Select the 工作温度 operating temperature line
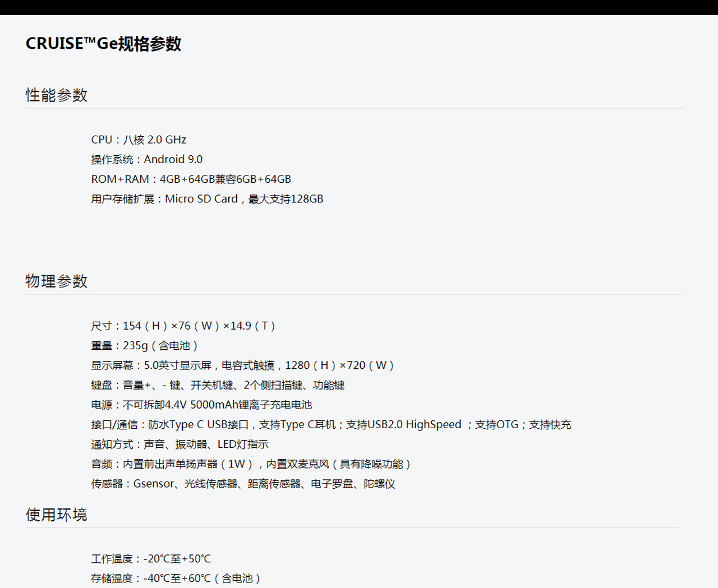The height and width of the screenshot is (588, 718). [150, 558]
